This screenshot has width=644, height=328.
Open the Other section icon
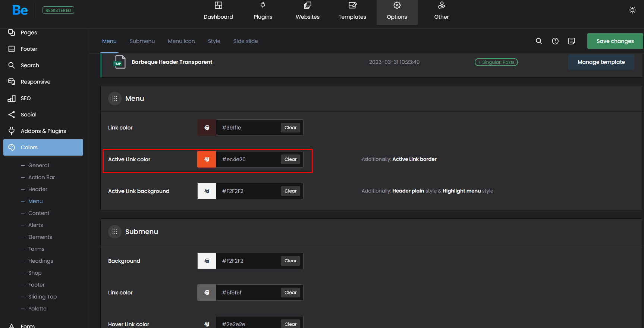pos(442,5)
